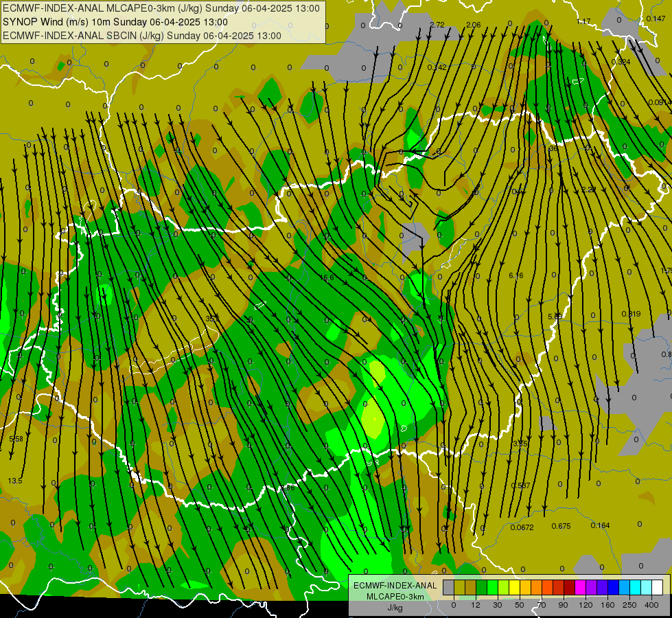Click the 13.5 value near the left edge
Screen dimensions: 672x618
click(x=15, y=481)
